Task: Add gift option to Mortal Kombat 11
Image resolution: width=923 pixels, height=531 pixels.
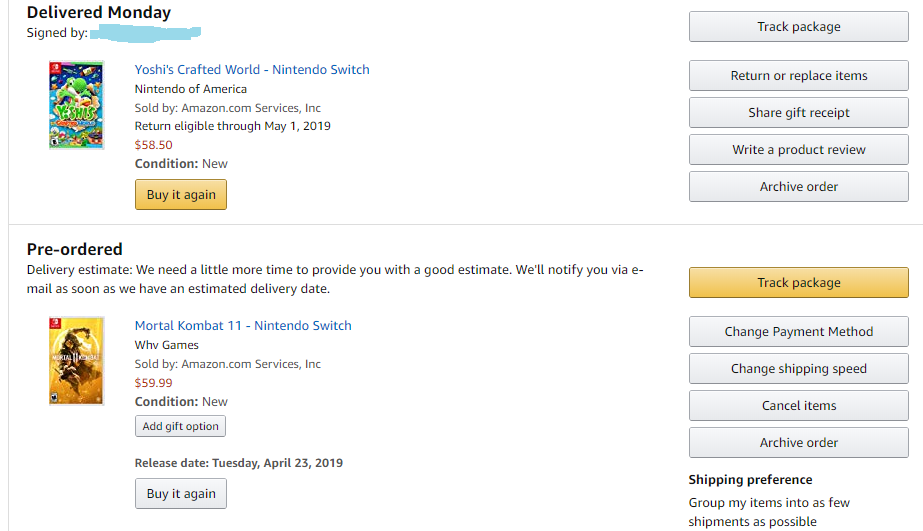Action: [180, 426]
